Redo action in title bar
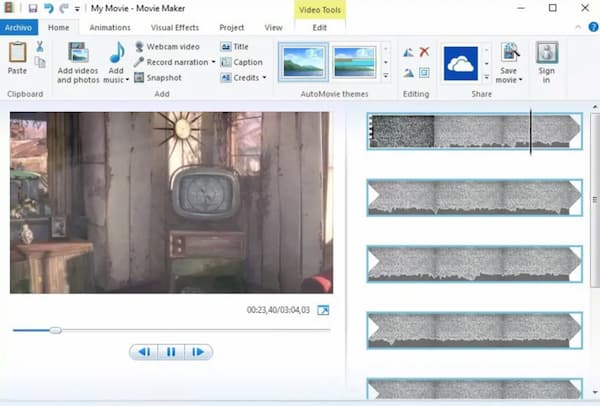 pos(64,8)
